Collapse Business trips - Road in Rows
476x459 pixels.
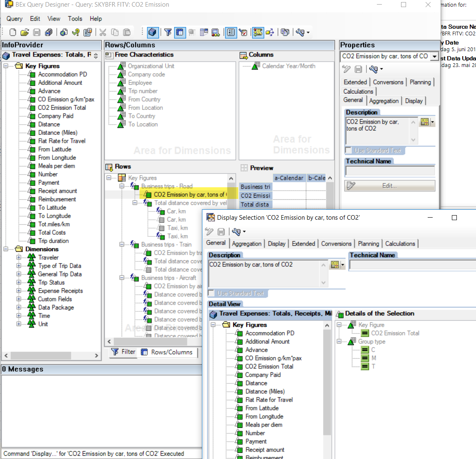[x=122, y=186]
